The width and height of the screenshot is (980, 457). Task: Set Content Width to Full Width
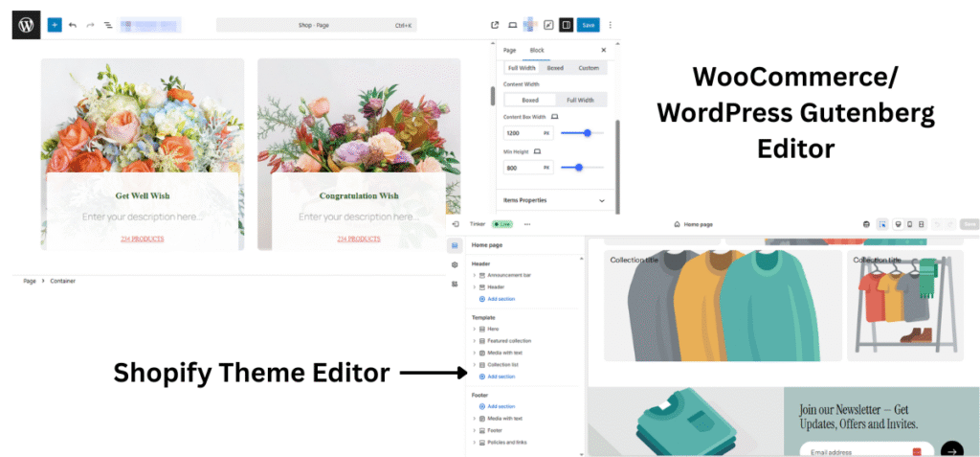pos(581,101)
